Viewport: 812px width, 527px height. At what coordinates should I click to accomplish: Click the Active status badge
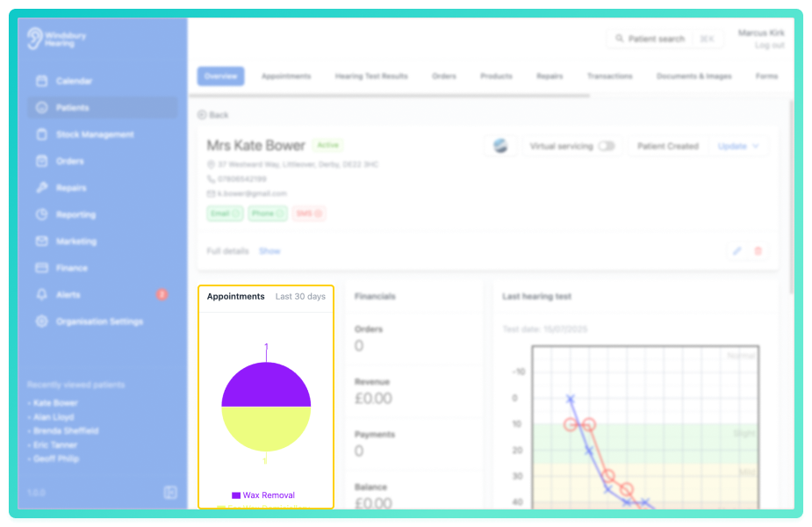point(327,145)
